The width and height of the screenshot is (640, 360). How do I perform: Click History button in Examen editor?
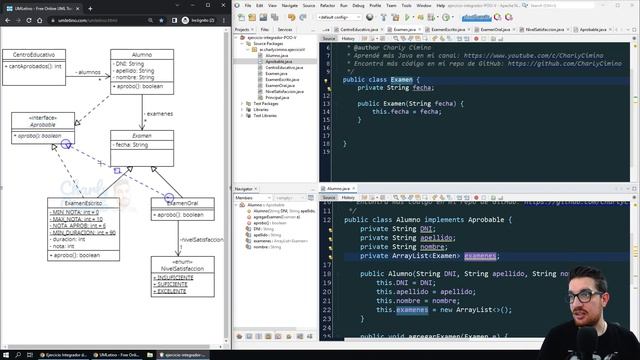coord(348,38)
